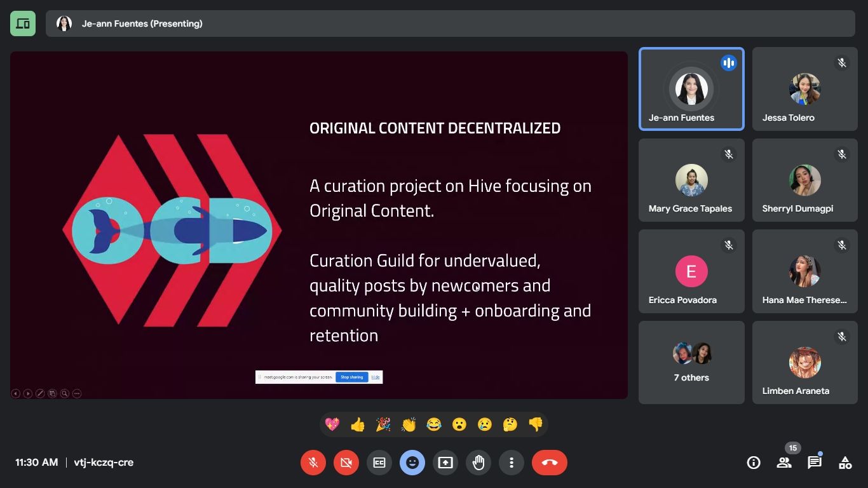
Task: Turn on the camera
Action: 346,463
